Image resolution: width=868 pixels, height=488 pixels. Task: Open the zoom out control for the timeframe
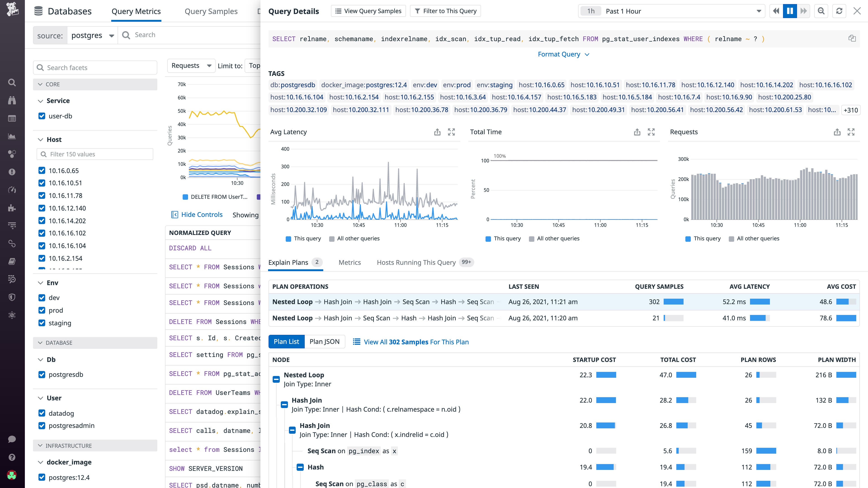pos(821,11)
